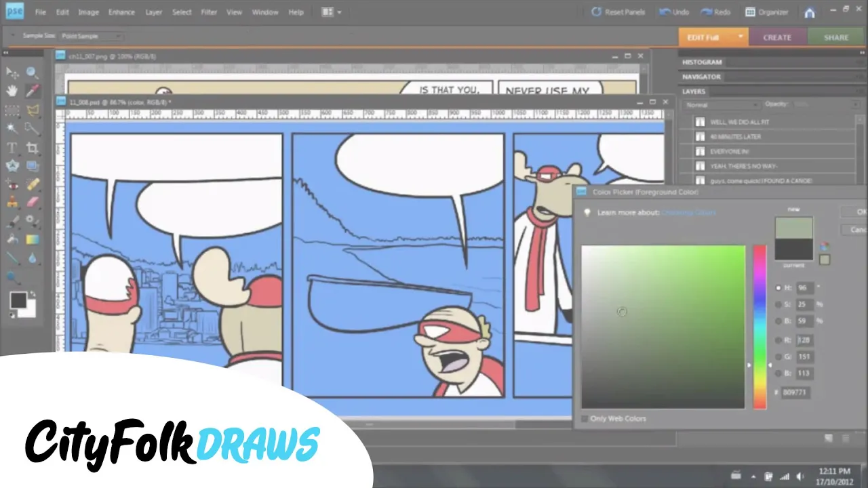Select the Red Eye Removal tool
Image resolution: width=868 pixels, height=488 pixels.
pos(12,184)
